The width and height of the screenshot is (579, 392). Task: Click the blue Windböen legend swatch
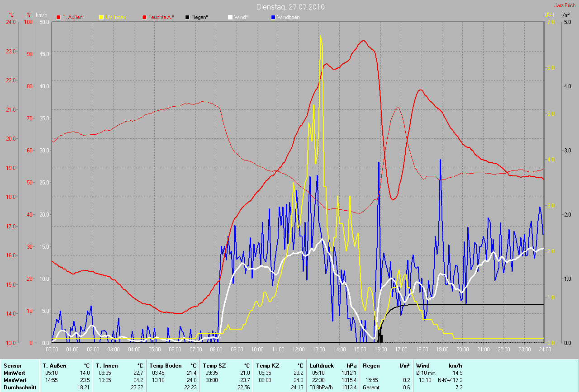point(273,17)
